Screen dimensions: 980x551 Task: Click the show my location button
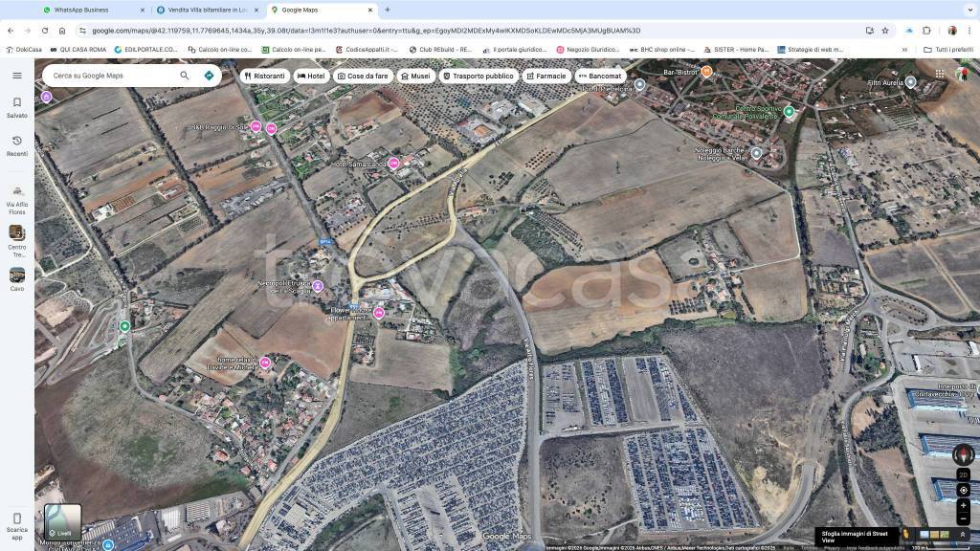[963, 490]
